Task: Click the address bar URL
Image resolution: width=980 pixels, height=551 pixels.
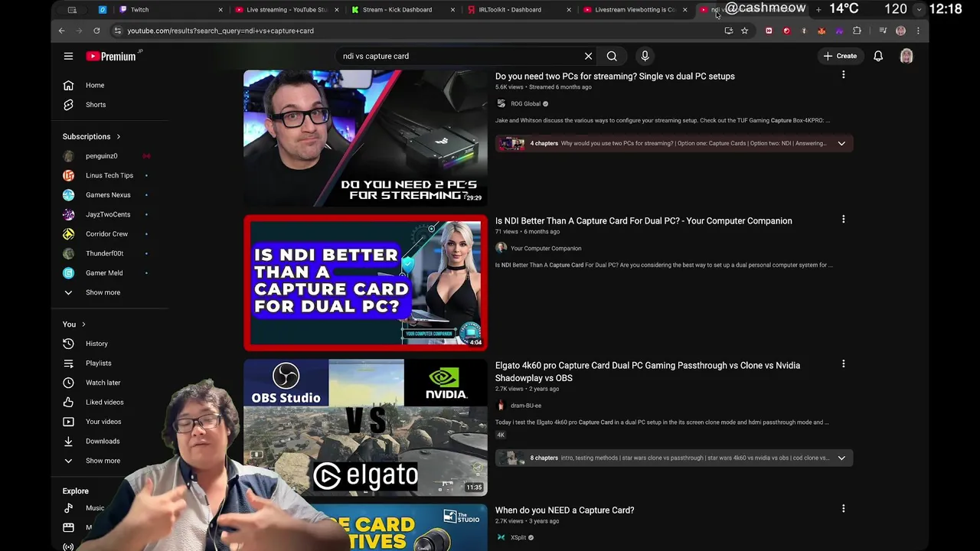Action: coord(220,31)
